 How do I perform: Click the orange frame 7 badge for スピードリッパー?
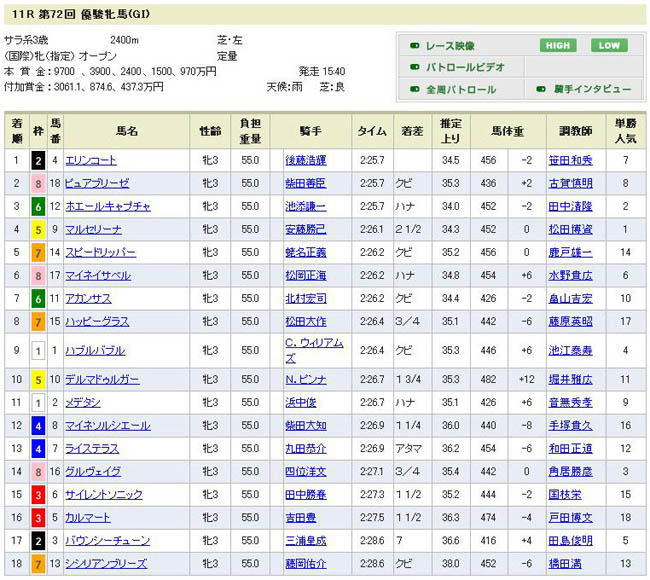pos(37,252)
